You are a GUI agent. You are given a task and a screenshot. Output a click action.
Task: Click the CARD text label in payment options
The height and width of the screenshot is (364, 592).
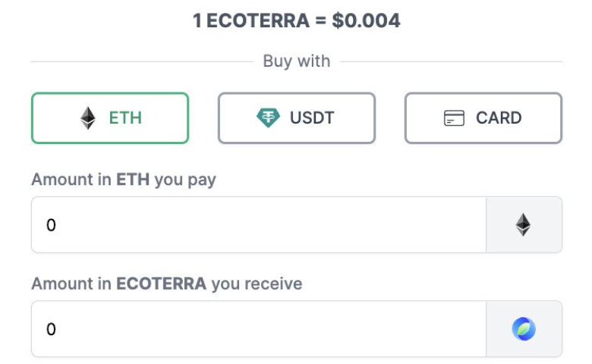(x=499, y=118)
